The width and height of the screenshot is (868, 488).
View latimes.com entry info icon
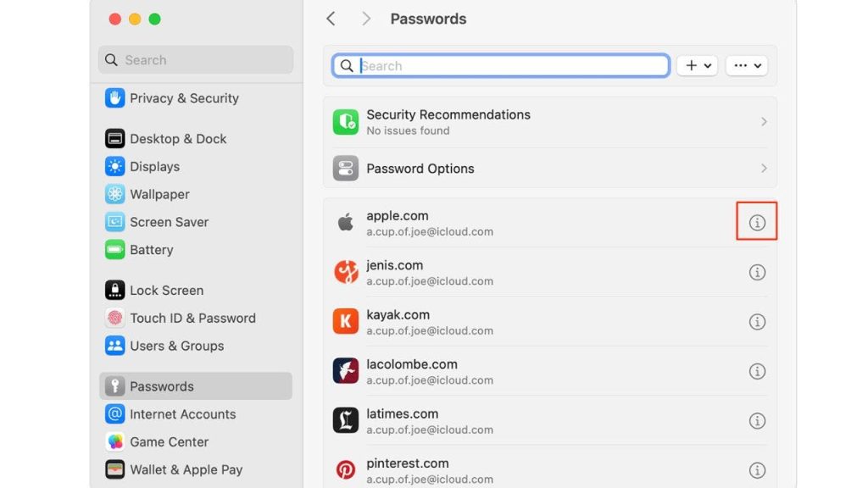757,421
